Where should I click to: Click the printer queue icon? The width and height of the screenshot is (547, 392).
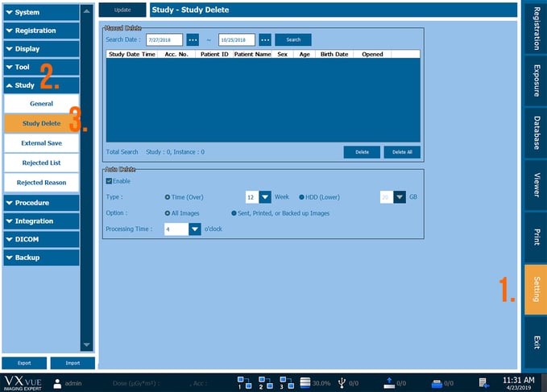[x=436, y=383]
